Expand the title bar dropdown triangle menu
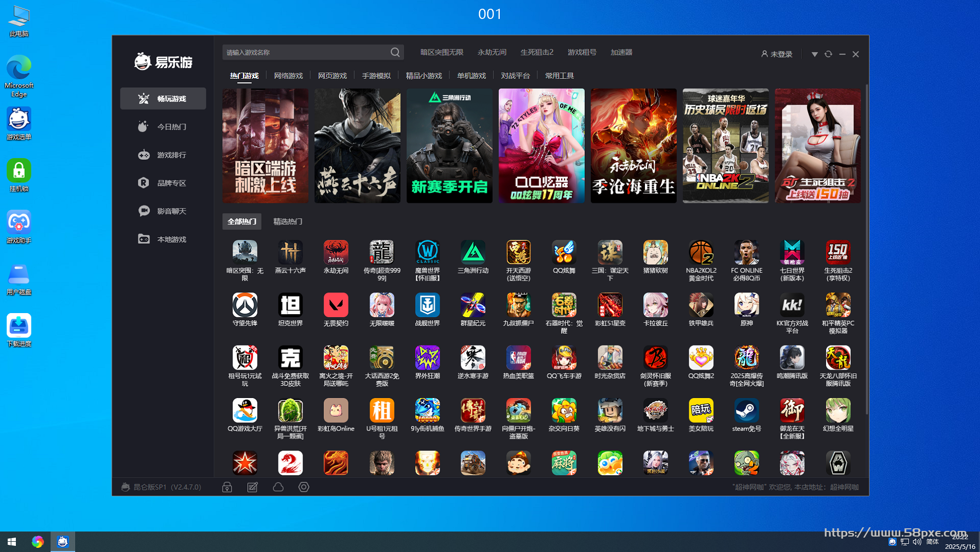The height and width of the screenshot is (552, 980). coord(814,54)
